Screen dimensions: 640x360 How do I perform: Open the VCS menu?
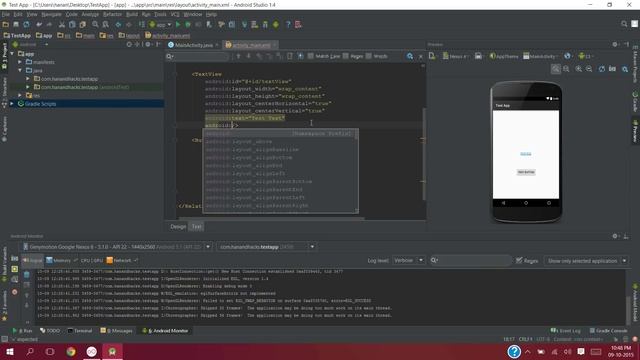175,14
